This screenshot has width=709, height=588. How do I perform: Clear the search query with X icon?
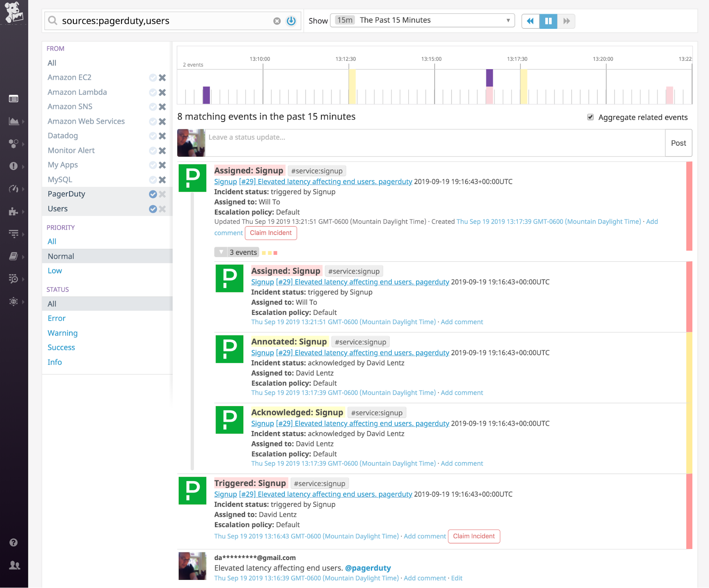coord(277,21)
